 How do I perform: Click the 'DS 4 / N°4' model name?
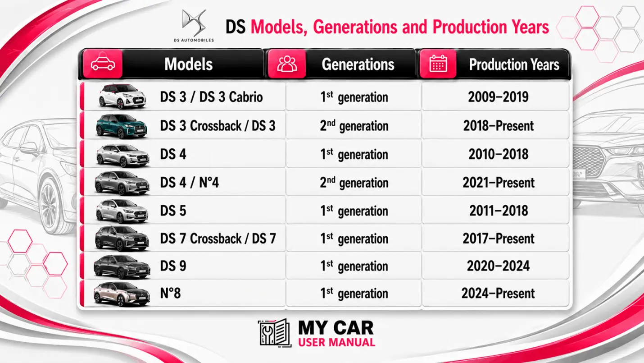pos(189,182)
